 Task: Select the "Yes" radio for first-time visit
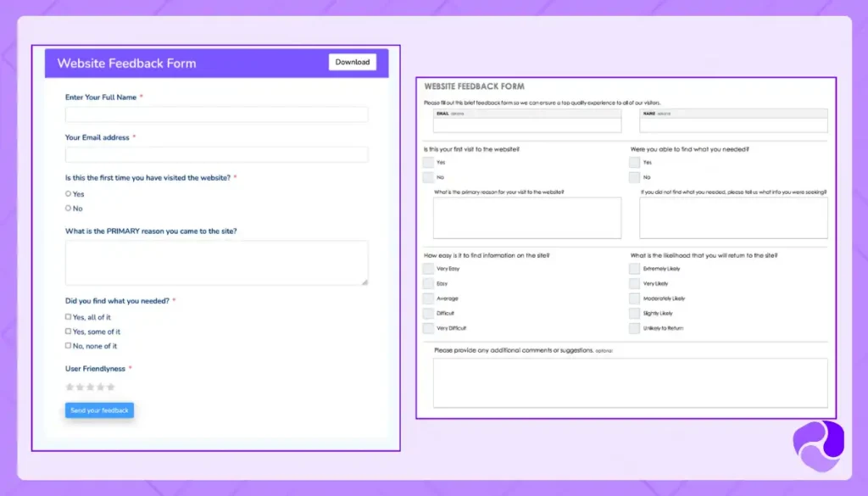[x=69, y=193]
